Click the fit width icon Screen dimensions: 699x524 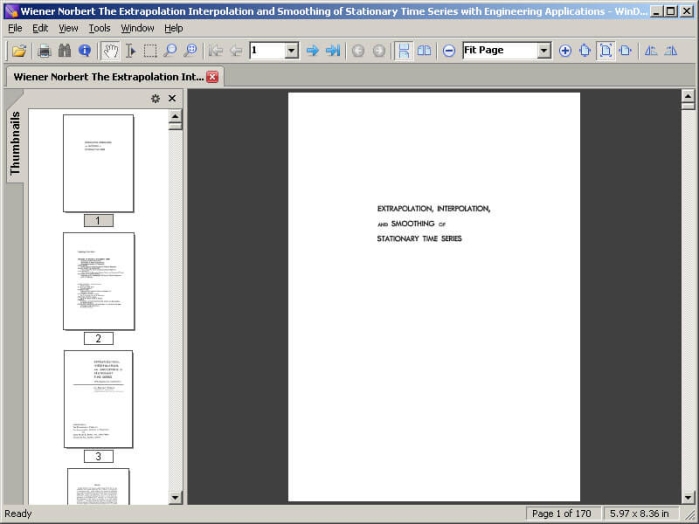point(625,50)
